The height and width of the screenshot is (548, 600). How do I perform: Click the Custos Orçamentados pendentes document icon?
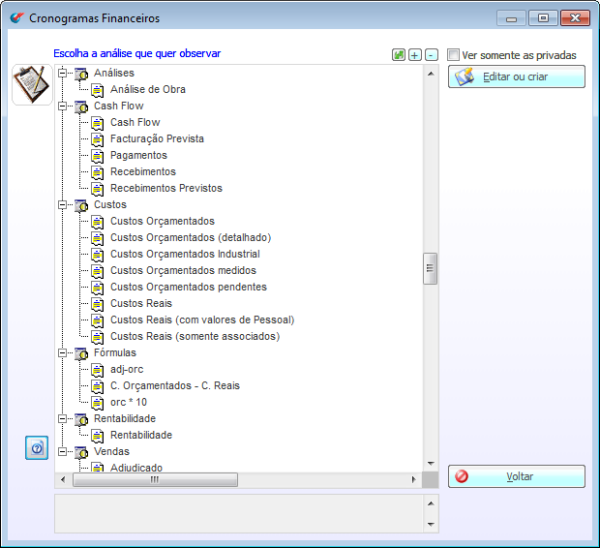(x=98, y=287)
